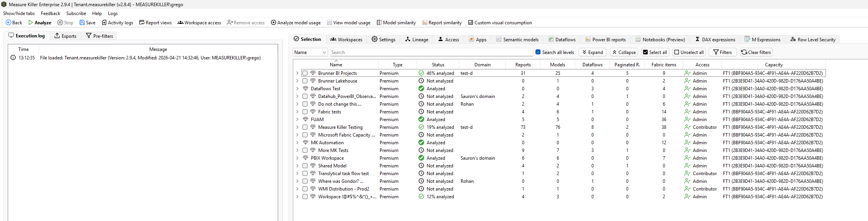Click the Clear filters button

[x=756, y=52]
